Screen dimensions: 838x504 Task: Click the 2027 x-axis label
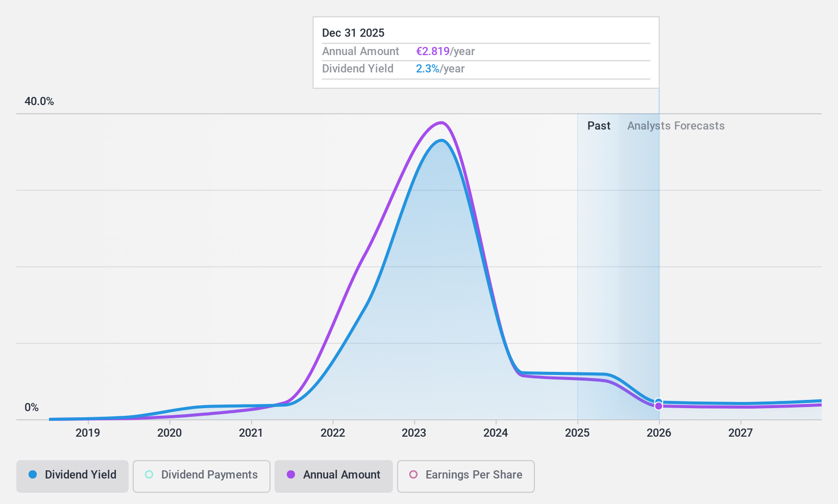pyautogui.click(x=741, y=433)
